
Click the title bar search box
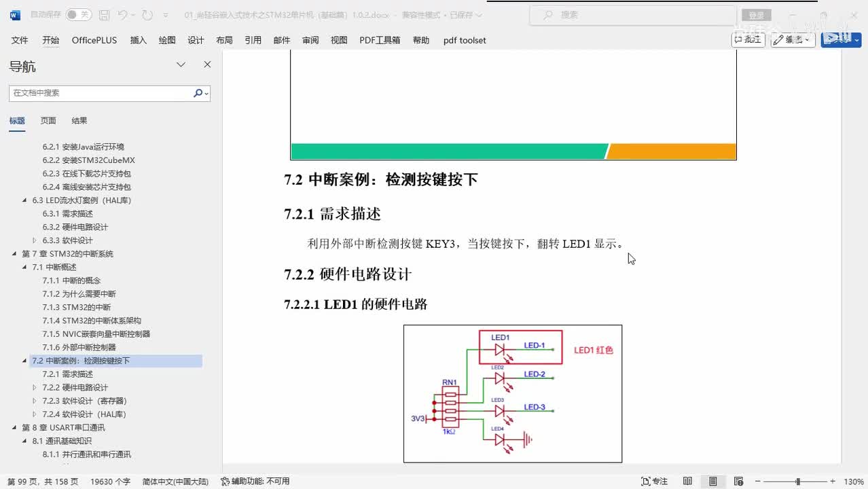click(x=632, y=14)
